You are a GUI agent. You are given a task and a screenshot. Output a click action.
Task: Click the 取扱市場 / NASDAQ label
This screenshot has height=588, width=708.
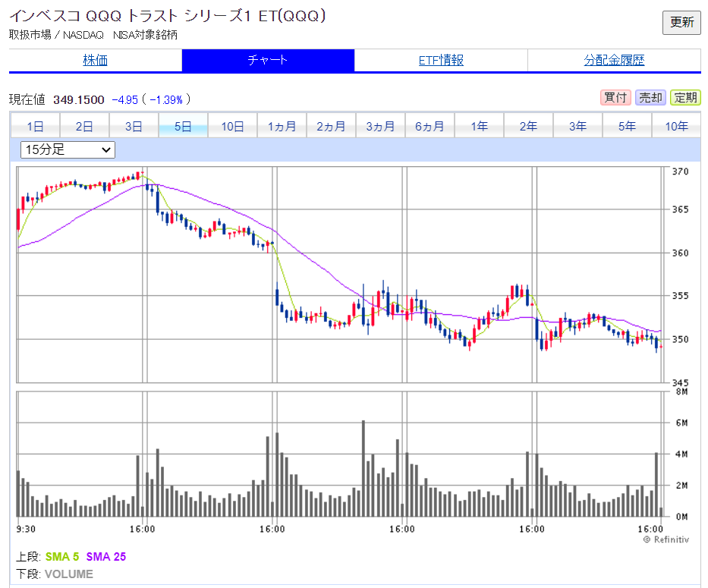56,35
